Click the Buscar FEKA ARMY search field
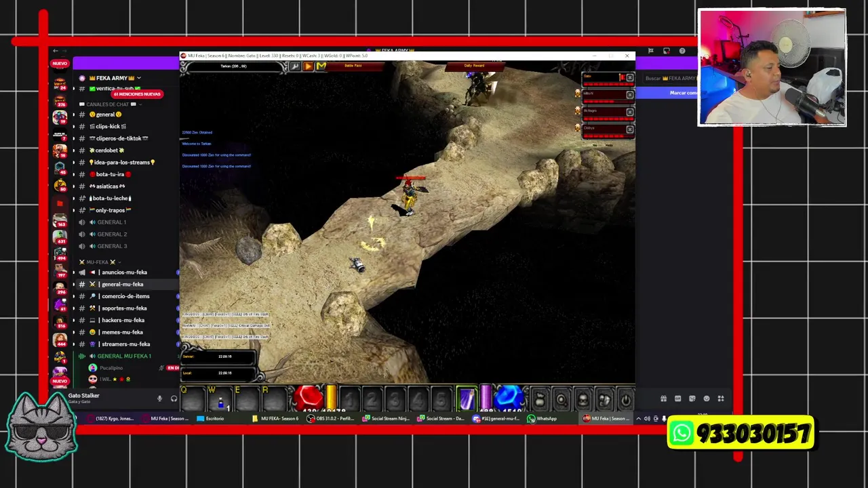868x488 pixels. coord(671,78)
